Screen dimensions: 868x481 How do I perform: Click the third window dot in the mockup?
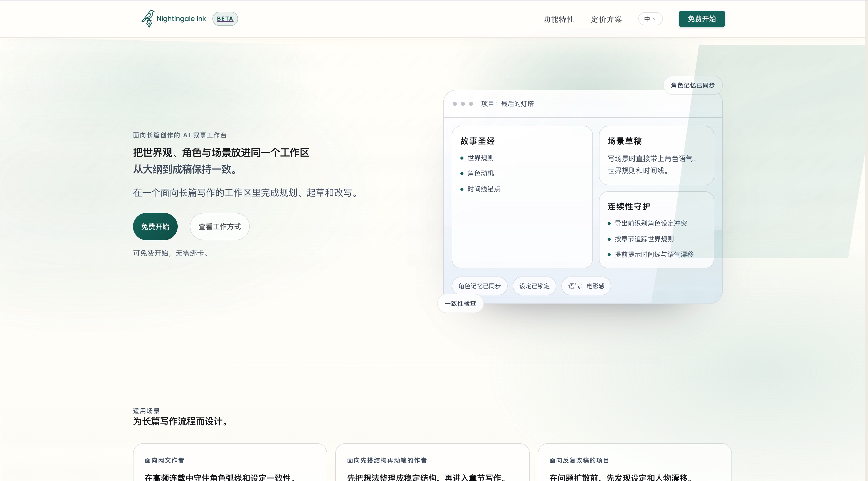[x=471, y=104]
